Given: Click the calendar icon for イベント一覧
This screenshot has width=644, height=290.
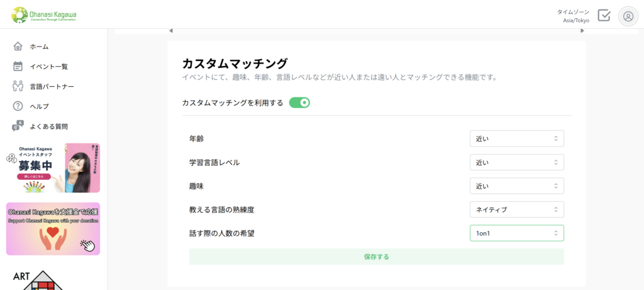Looking at the screenshot, I should [18, 66].
